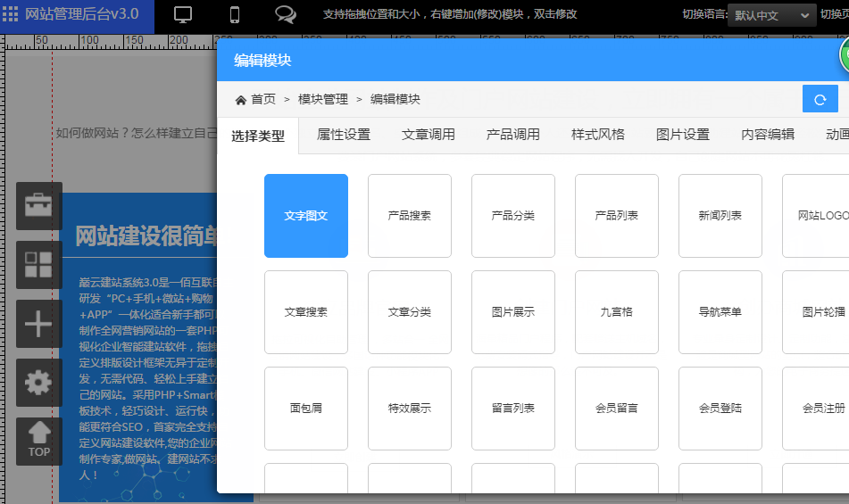Switch to the 图片设置 tab
The width and height of the screenshot is (849, 504).
[683, 135]
